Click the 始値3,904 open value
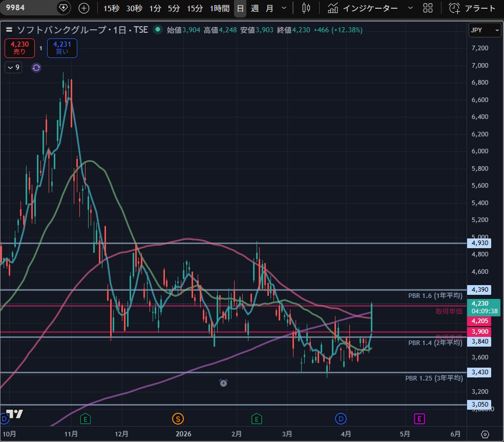This screenshot has width=504, height=442. 183,30
